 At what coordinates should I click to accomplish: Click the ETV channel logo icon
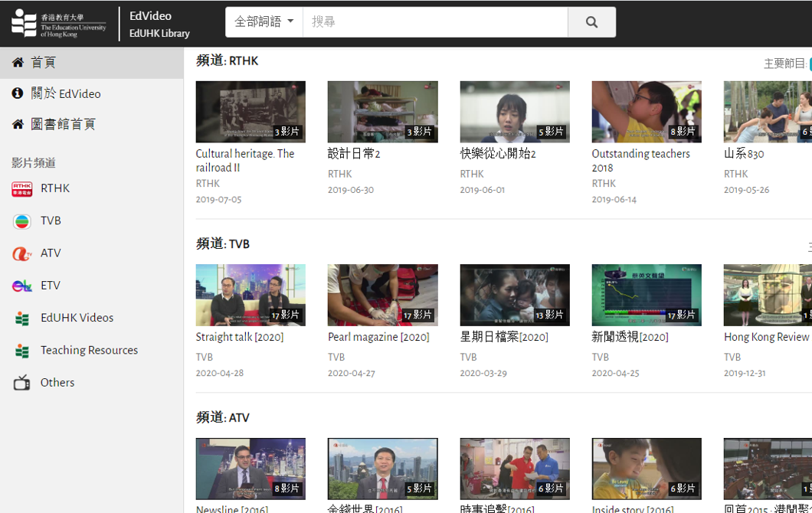21,286
